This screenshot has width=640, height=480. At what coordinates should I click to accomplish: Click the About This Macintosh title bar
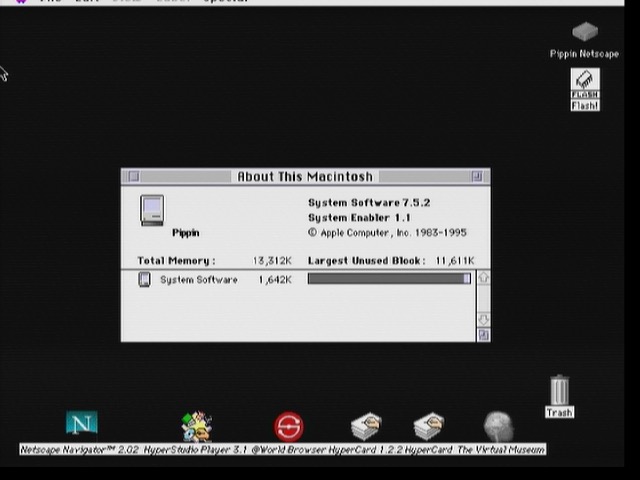pos(306,176)
